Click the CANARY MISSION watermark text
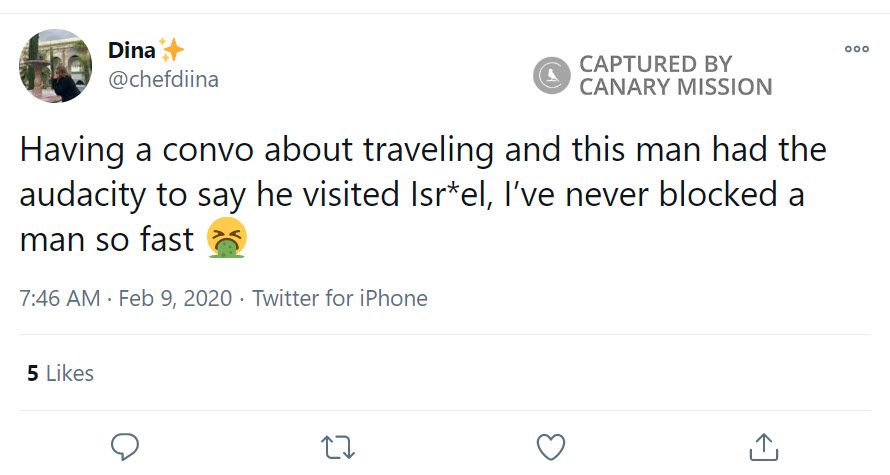 click(675, 88)
